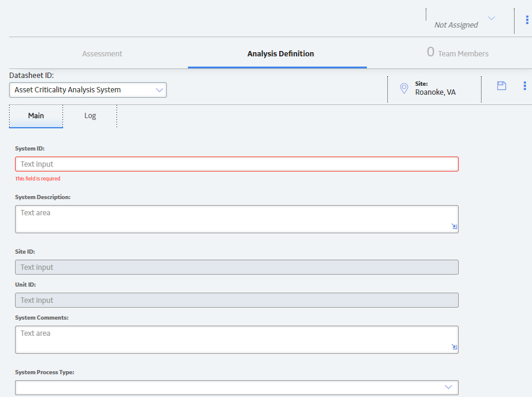Viewport: 532px width, 397px height.
Task: Select the Analysis Definition tab
Action: click(x=280, y=54)
